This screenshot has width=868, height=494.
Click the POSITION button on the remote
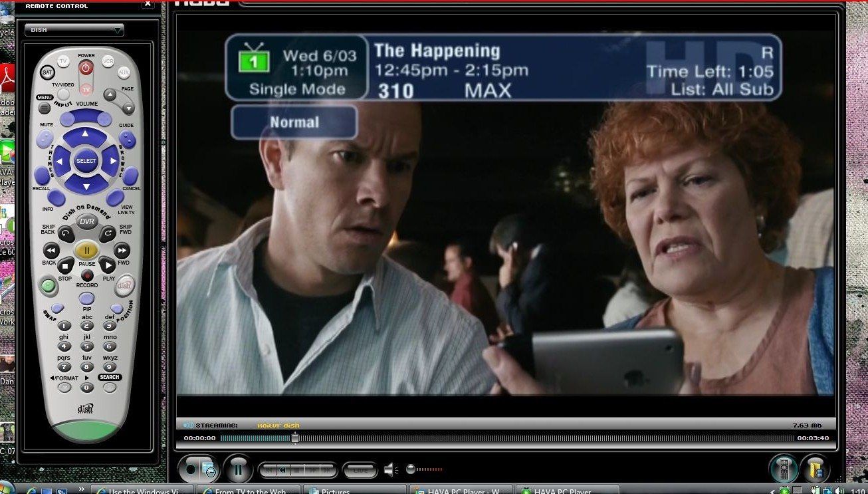coord(117,308)
